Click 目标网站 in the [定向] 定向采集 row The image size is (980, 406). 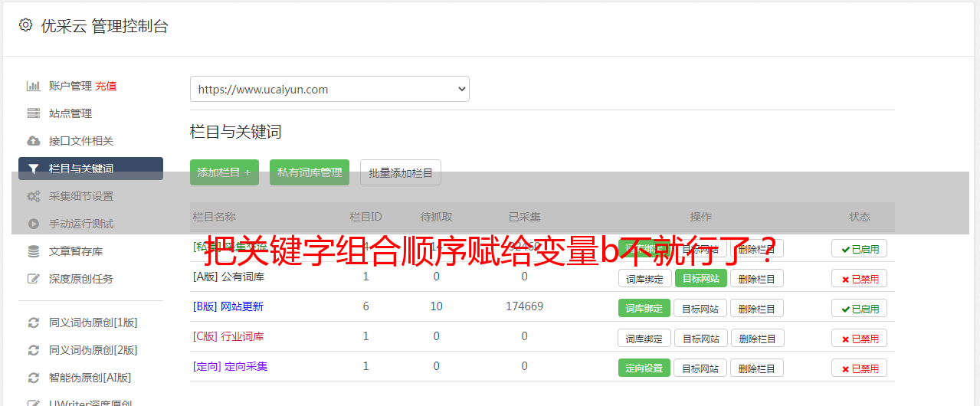click(700, 368)
